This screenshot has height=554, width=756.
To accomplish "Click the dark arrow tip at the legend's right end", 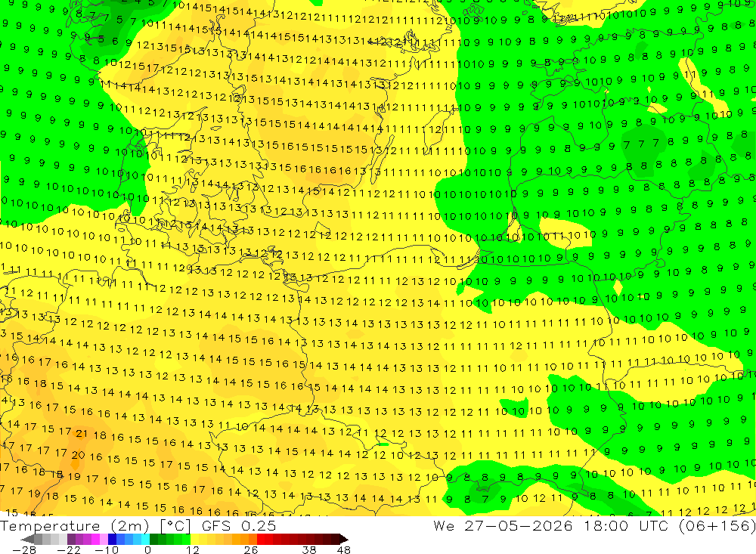I will 344,539.
